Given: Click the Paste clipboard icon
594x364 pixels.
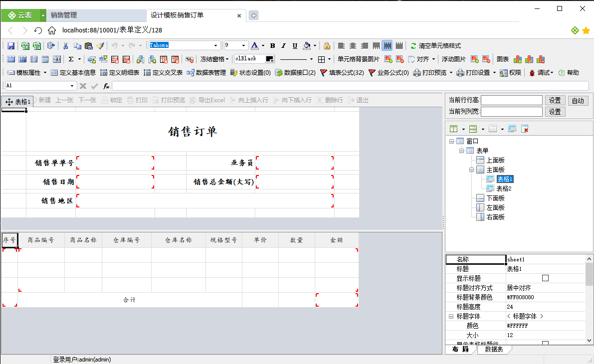Looking at the screenshot, I should coord(89,46).
